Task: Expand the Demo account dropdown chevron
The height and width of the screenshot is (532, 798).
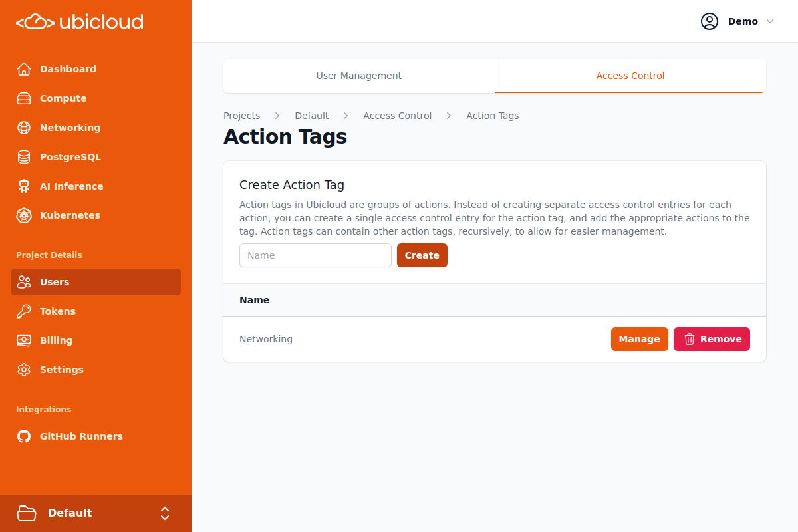Action: (x=770, y=21)
